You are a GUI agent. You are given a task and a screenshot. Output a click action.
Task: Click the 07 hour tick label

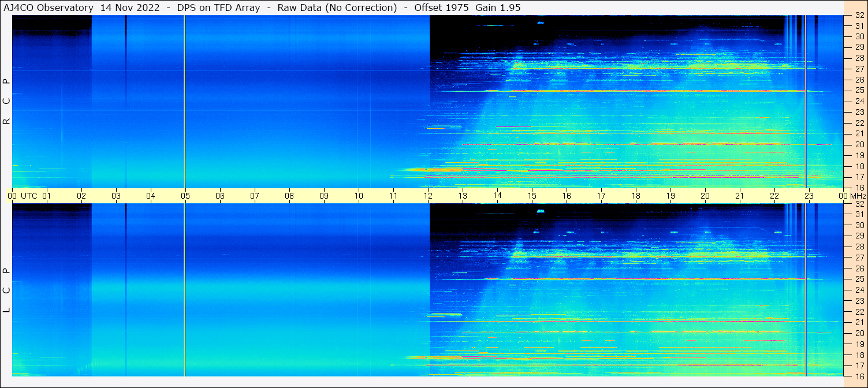coord(255,196)
